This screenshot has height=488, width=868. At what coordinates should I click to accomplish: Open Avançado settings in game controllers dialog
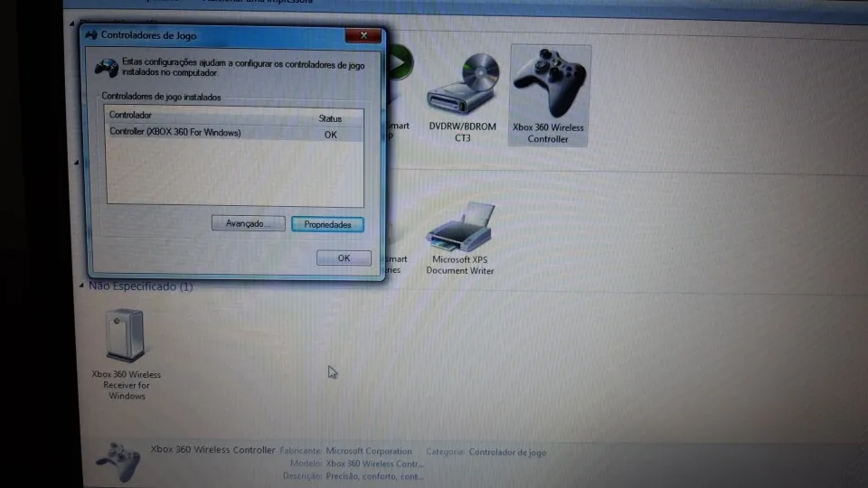(248, 223)
